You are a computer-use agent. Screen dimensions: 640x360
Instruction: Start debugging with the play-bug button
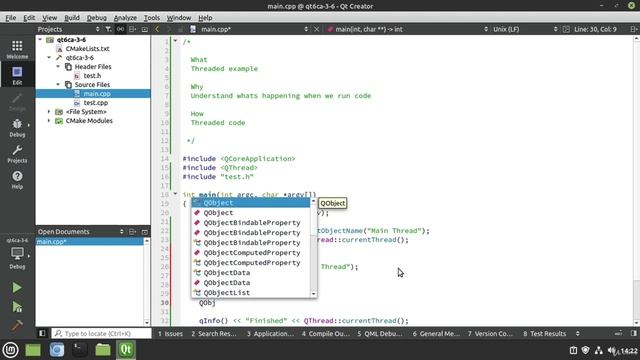click(x=17, y=307)
